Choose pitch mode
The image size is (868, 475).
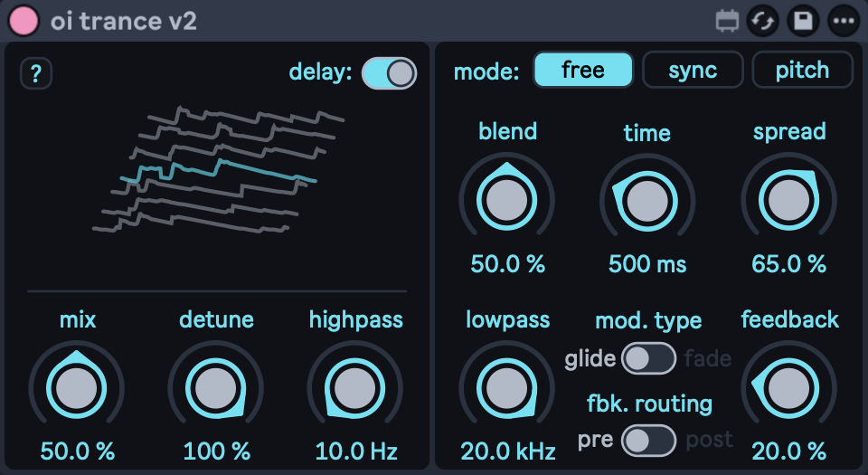coord(802,71)
